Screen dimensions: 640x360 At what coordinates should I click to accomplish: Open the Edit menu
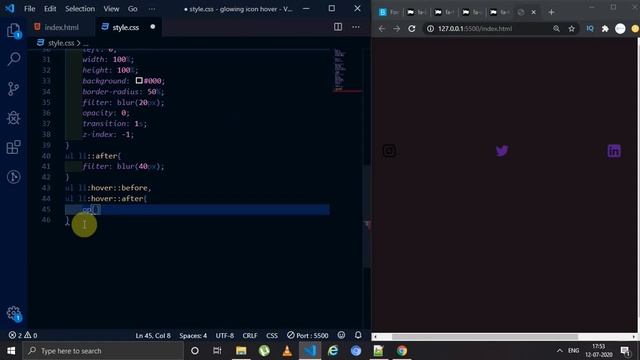click(50, 9)
